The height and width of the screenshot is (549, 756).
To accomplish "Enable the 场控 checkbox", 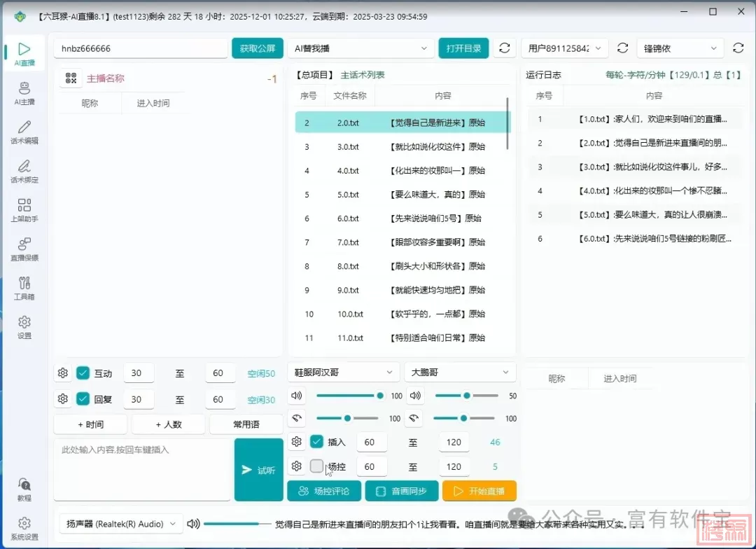I will 317,466.
